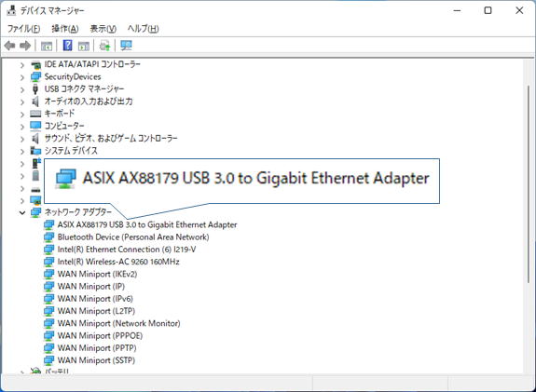Select Bluetooth Device (Personal Area Network)
This screenshot has height=392, width=536.
click(133, 237)
